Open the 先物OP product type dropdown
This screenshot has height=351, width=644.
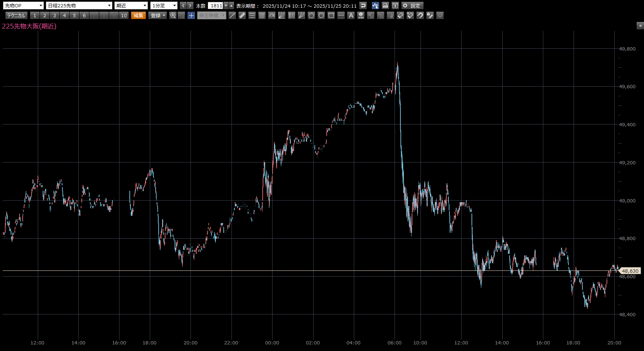pyautogui.click(x=23, y=5)
